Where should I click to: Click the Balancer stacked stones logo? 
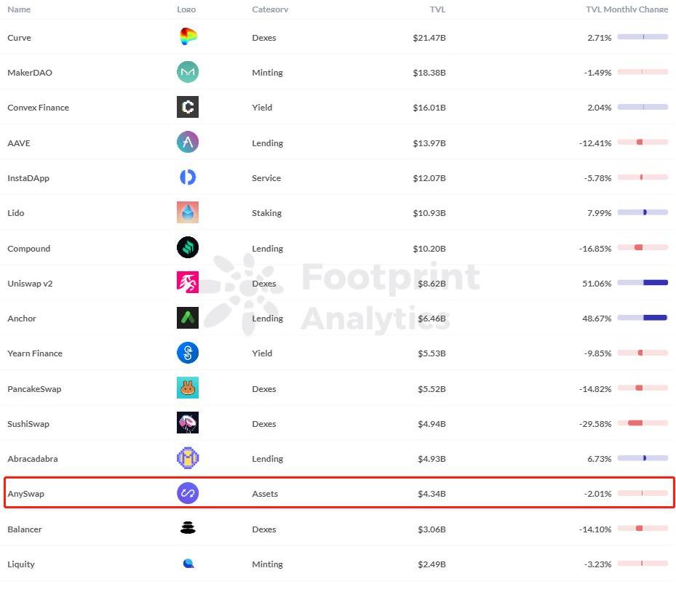point(188,528)
